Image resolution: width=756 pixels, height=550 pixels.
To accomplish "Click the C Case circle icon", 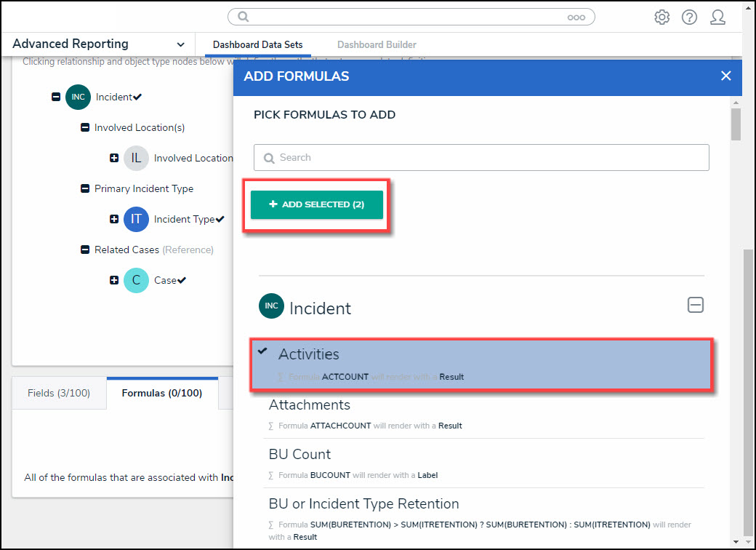I will tap(136, 280).
